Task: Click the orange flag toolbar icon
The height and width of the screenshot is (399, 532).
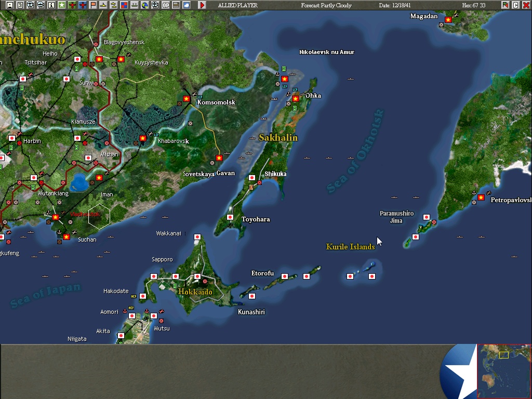Action: click(x=92, y=5)
